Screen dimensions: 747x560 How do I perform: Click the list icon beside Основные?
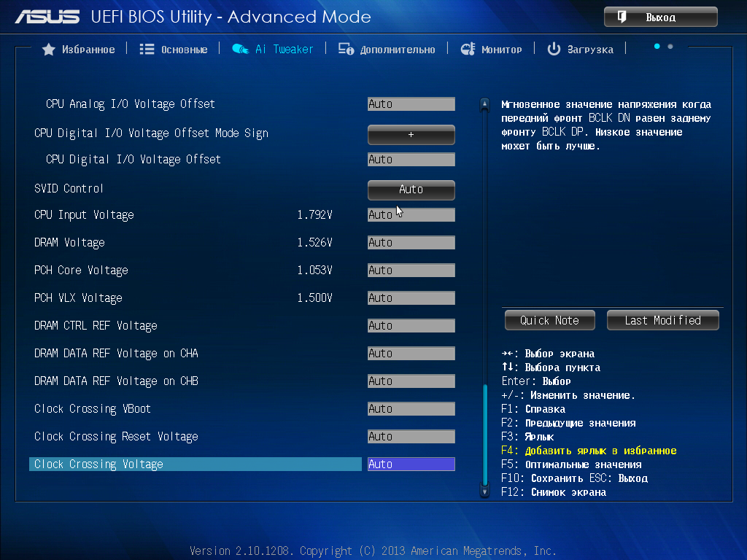pyautogui.click(x=147, y=49)
